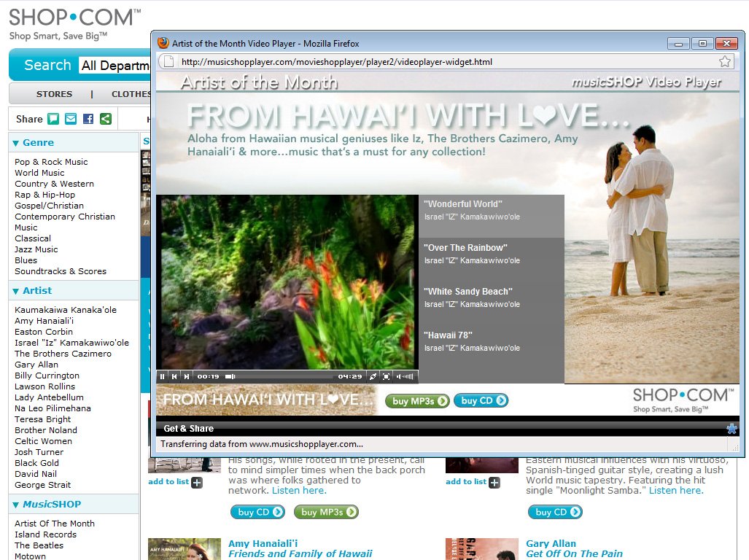Viewport: 749px width, 560px height.
Task: Click buy CD under the left album
Action: [x=258, y=513]
